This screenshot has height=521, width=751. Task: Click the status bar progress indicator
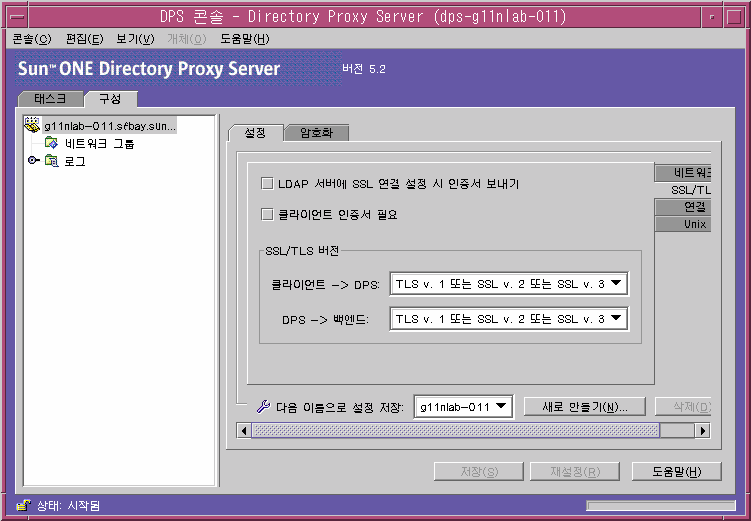pyautogui.click(x=661, y=506)
